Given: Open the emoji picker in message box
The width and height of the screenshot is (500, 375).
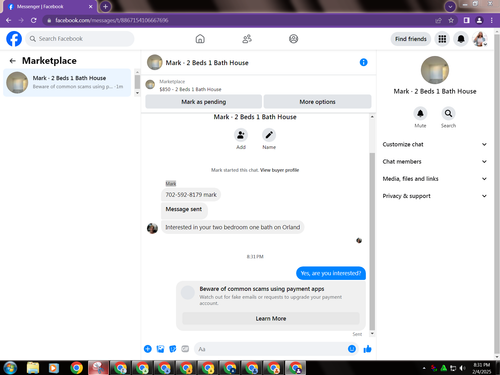Looking at the screenshot, I should tap(352, 349).
